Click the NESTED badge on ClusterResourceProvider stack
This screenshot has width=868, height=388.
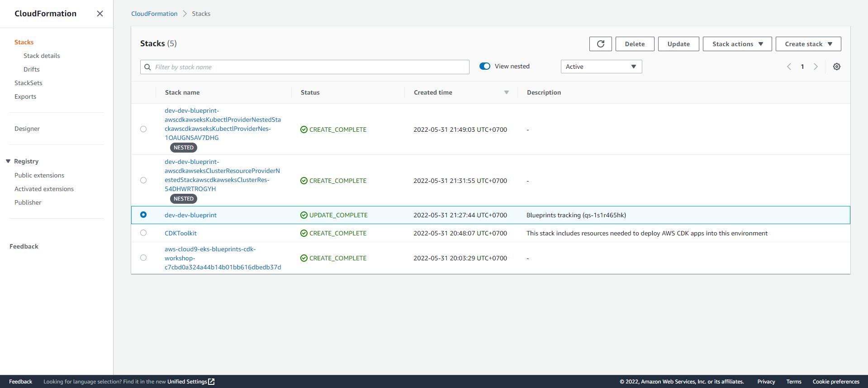coord(184,199)
